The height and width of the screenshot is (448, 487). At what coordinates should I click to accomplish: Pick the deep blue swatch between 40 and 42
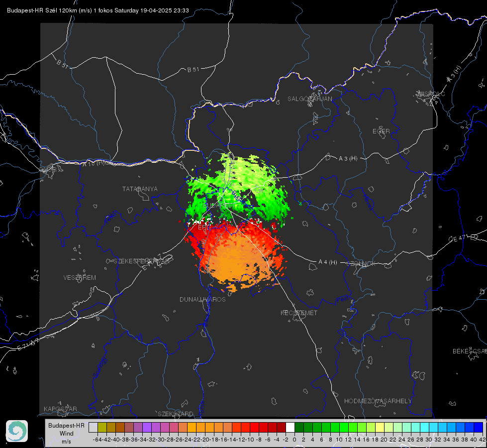479,427
